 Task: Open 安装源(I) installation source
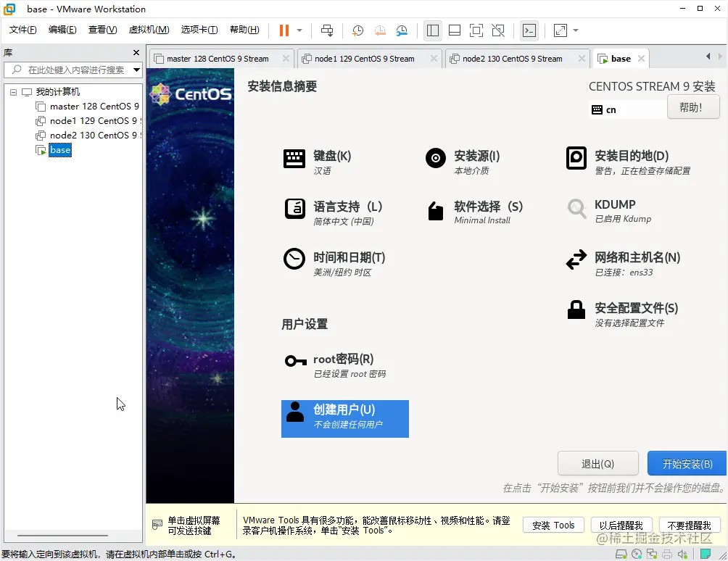coord(463,162)
